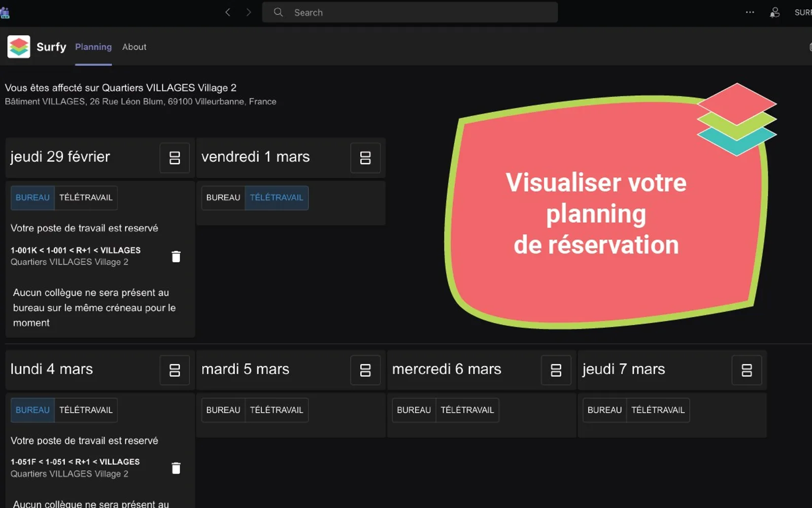This screenshot has width=812, height=508.
Task: Select TÉLÉTRAVAIL for jeudi 29 février
Action: point(86,198)
